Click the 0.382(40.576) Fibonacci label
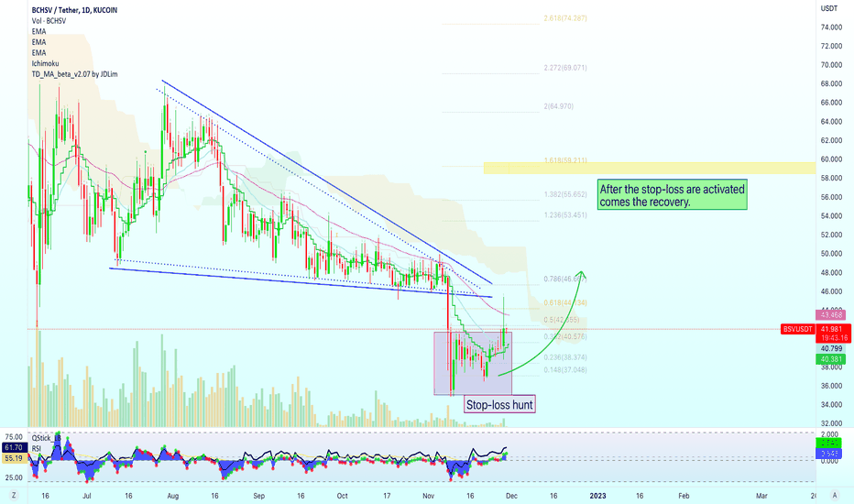This screenshot has height=504, width=854. coord(565,336)
